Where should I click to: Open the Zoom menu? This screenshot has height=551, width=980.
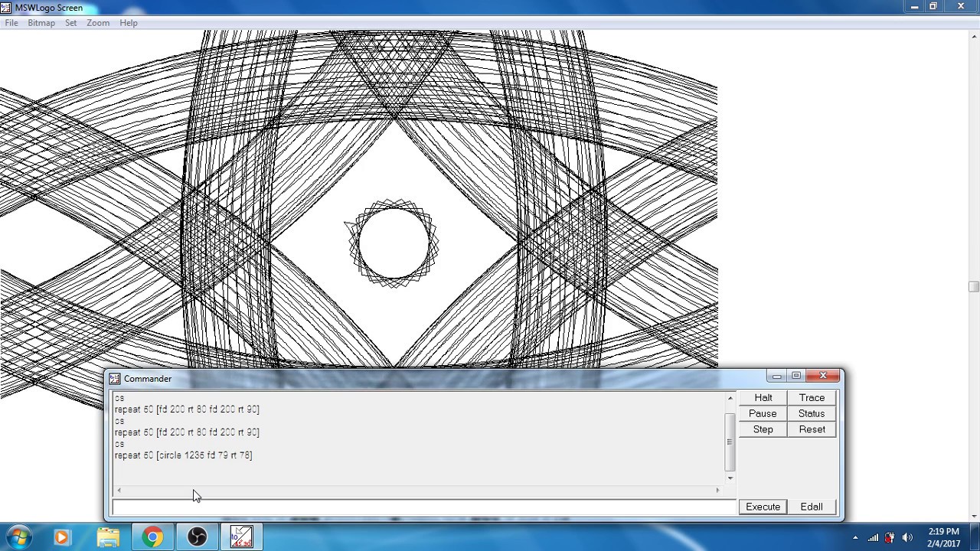(98, 23)
